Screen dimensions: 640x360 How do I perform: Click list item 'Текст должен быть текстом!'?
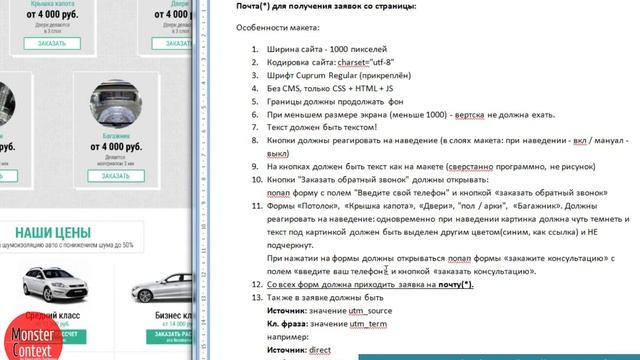(322, 127)
